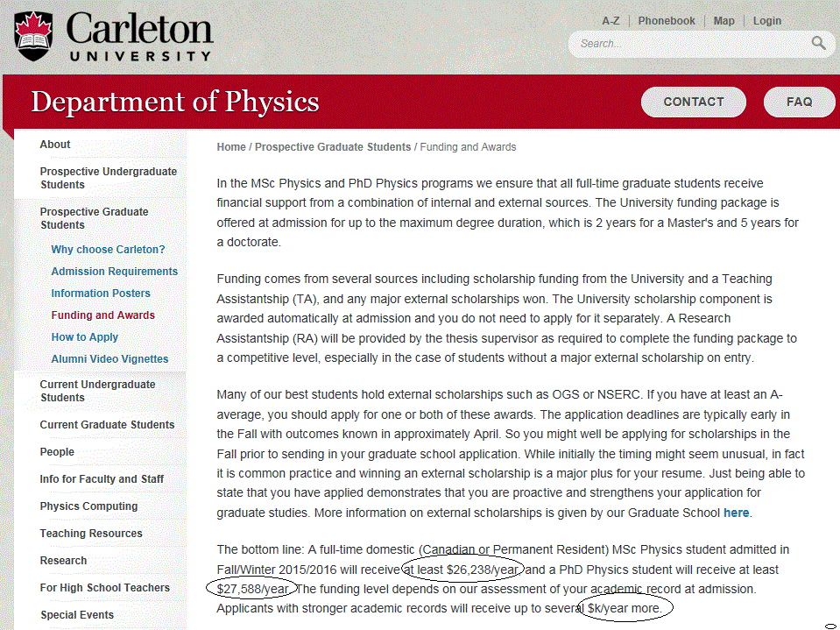Open Teaching Resources in the sidebar
The height and width of the screenshot is (630, 840).
pyautogui.click(x=91, y=533)
